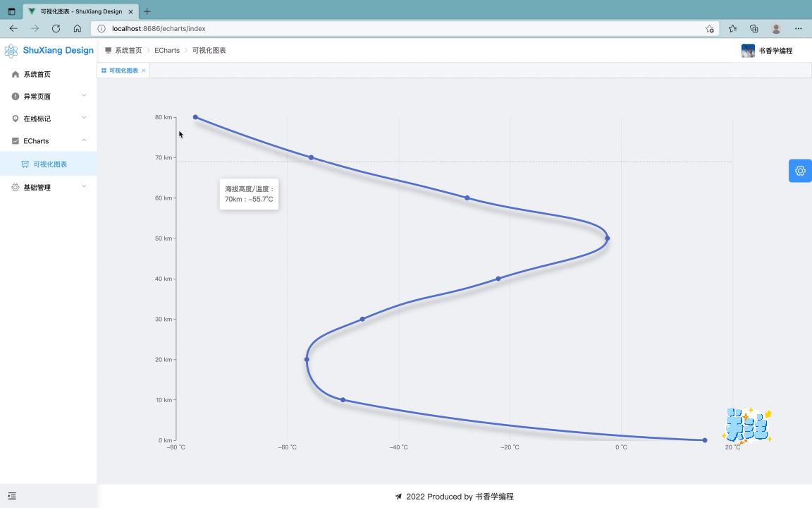Screen dimensions: 812x508
Task: Click the 基础管理 gear icon
Action: coord(16,188)
